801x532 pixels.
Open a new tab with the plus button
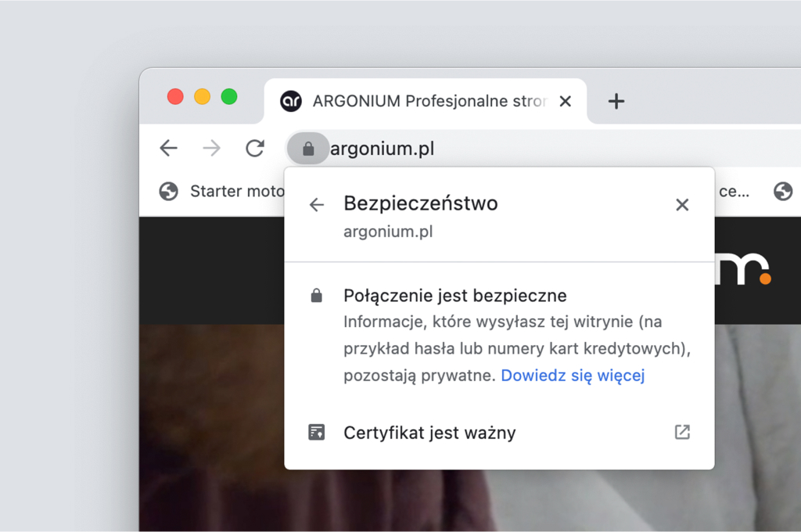(x=616, y=101)
